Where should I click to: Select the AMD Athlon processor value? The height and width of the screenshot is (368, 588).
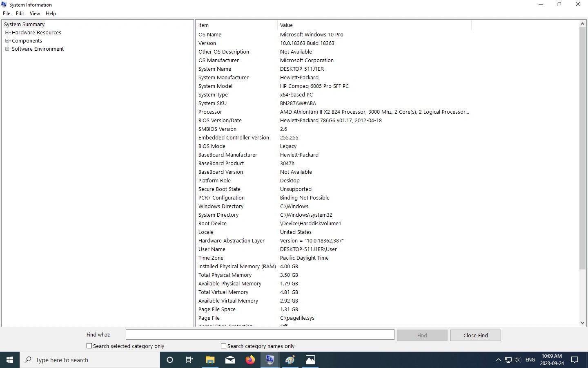pyautogui.click(x=374, y=112)
